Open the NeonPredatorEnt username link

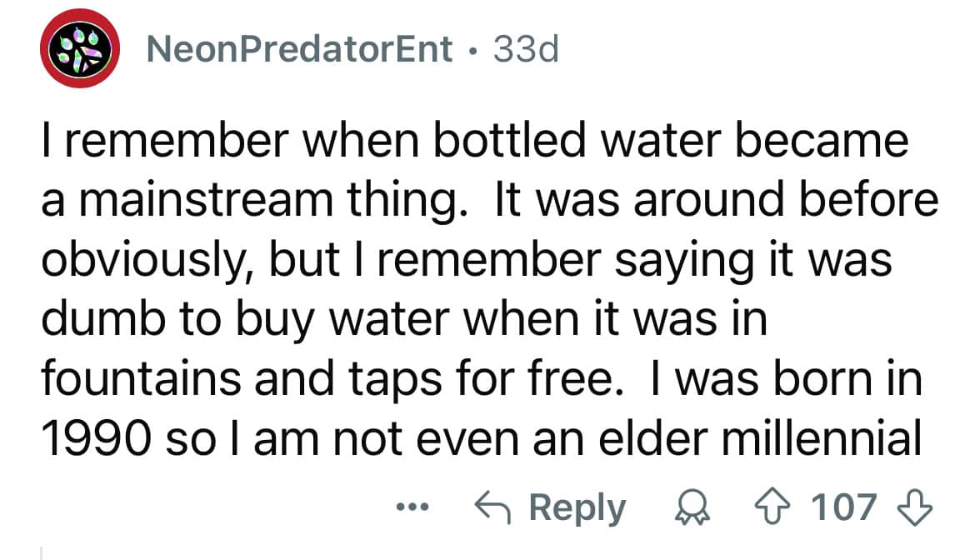tap(299, 50)
